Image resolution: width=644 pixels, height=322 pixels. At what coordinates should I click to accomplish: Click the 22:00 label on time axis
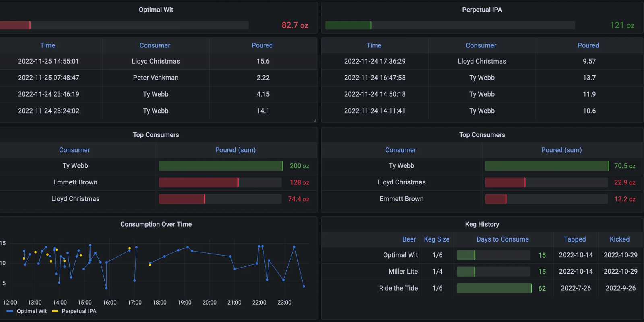259,303
